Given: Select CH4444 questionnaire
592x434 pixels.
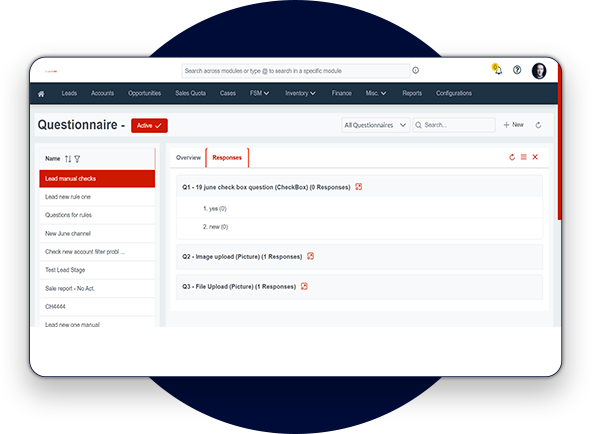Looking at the screenshot, I should click(x=97, y=307).
